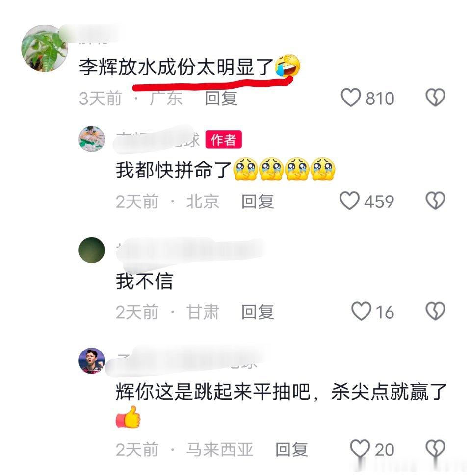Dislike the 李辉放水成份太明显了 comment
Screen dimensions: 471x476
(435, 98)
